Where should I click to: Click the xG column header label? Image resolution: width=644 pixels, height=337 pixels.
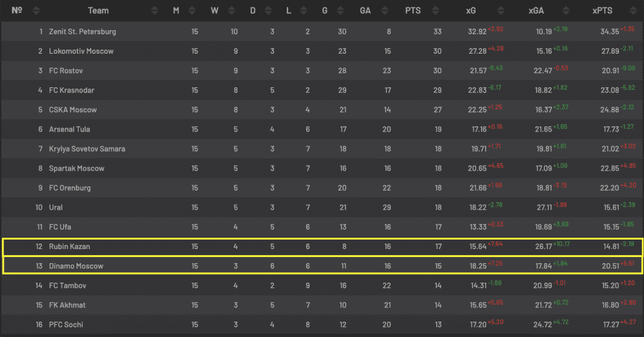pos(472,11)
